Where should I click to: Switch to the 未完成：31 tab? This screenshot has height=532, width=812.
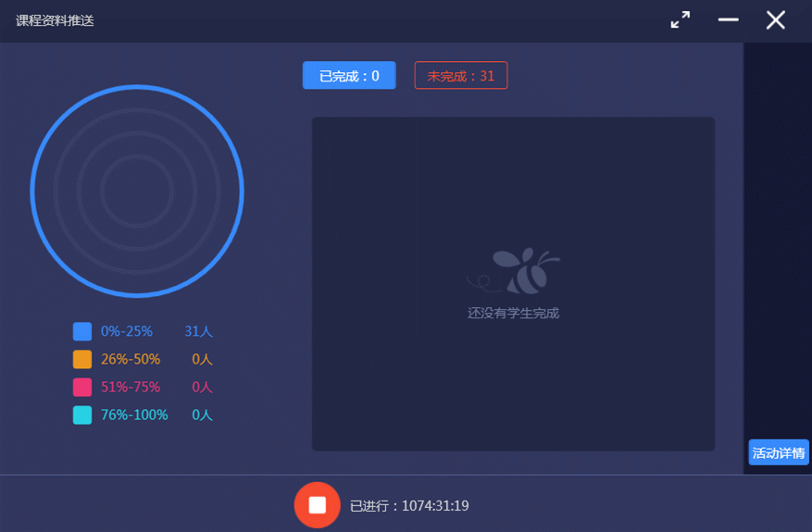click(460, 76)
